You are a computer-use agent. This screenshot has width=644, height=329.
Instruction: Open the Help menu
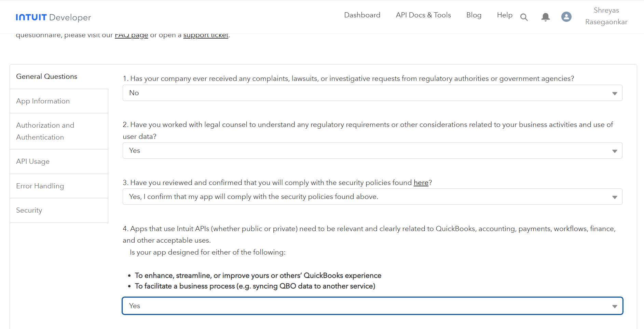pyautogui.click(x=504, y=15)
